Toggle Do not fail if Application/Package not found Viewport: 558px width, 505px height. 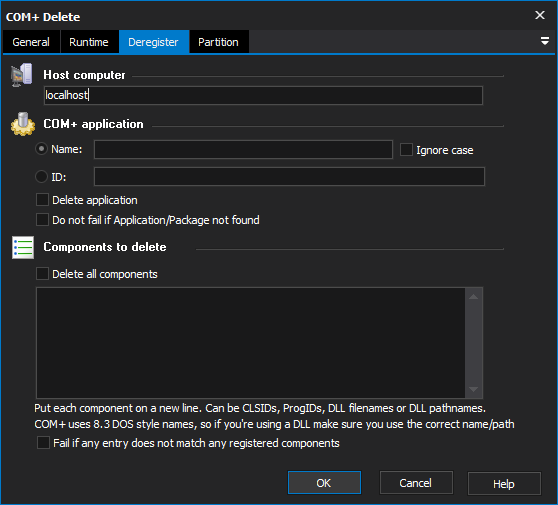pyautogui.click(x=42, y=220)
